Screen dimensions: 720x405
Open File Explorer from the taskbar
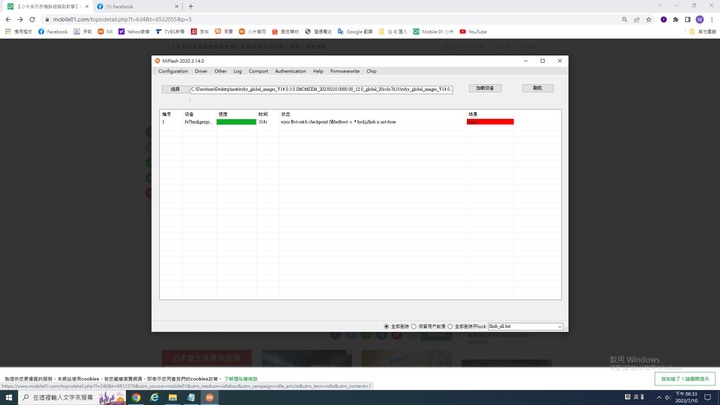[x=173, y=398]
